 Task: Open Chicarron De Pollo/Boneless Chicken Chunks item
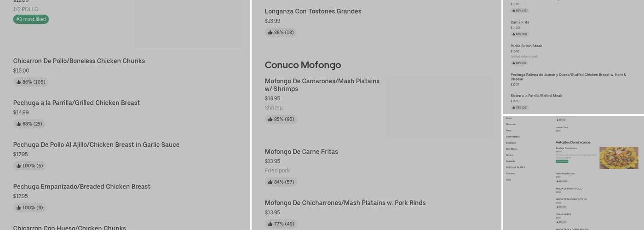point(79,61)
